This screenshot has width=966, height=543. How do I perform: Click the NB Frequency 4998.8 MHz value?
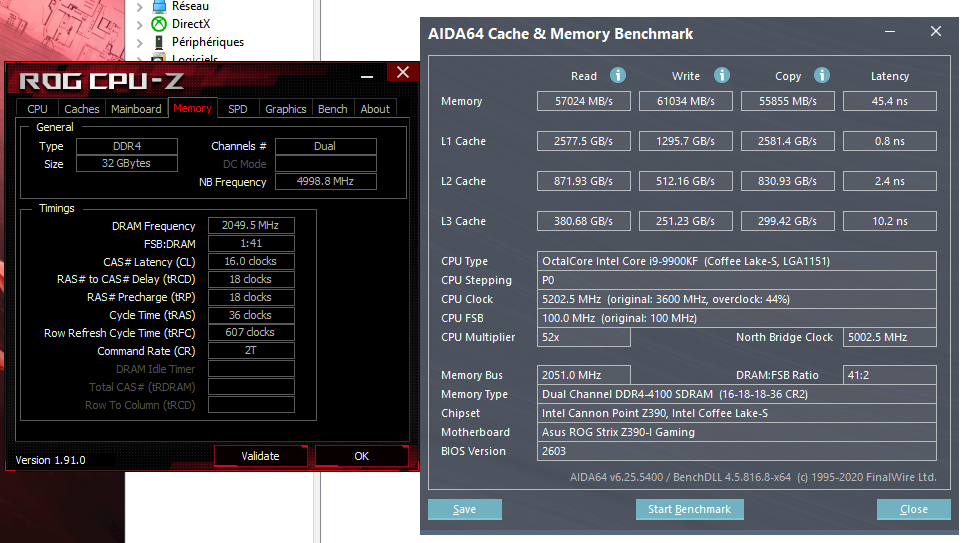pos(325,182)
